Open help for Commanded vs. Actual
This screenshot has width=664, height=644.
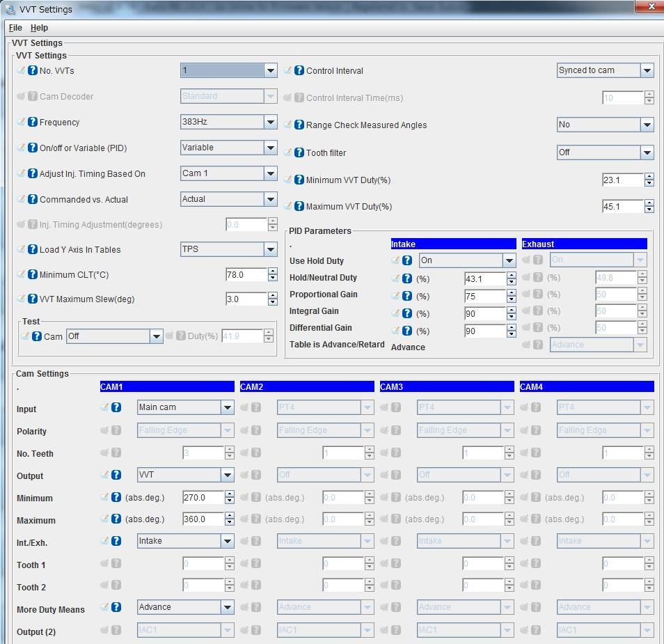click(x=33, y=199)
